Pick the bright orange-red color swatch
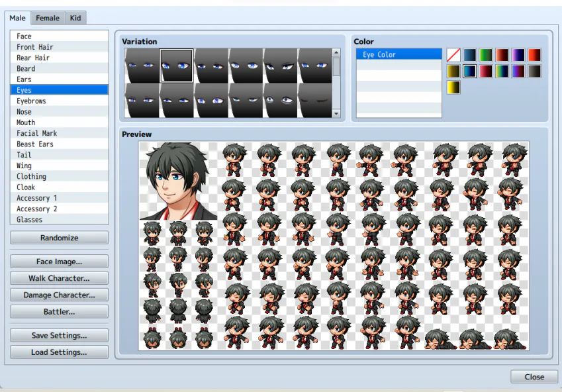562x392 pixels. (534, 55)
